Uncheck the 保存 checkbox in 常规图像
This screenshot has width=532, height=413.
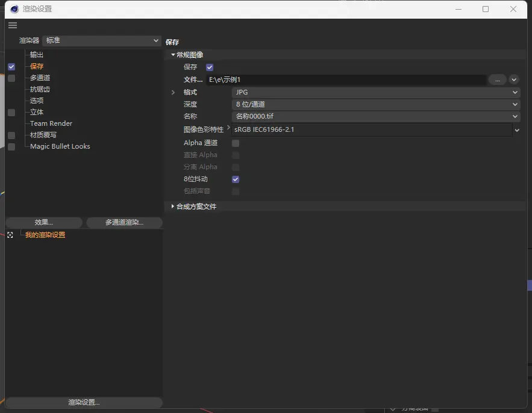coord(210,67)
